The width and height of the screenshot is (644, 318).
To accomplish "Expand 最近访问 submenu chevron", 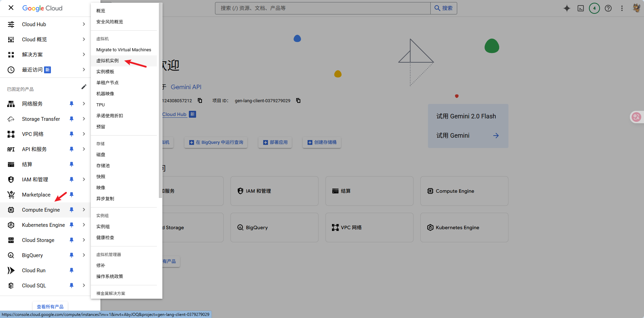I will point(84,70).
